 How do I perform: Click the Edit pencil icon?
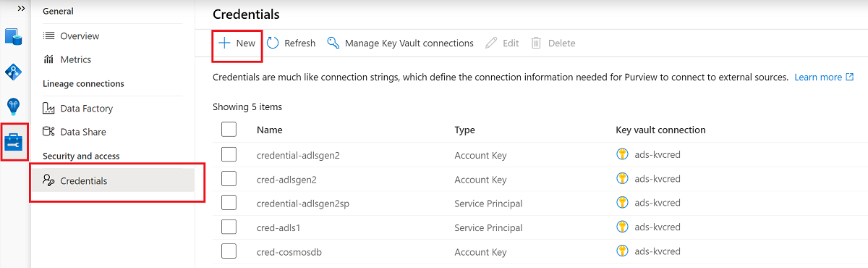coord(491,43)
